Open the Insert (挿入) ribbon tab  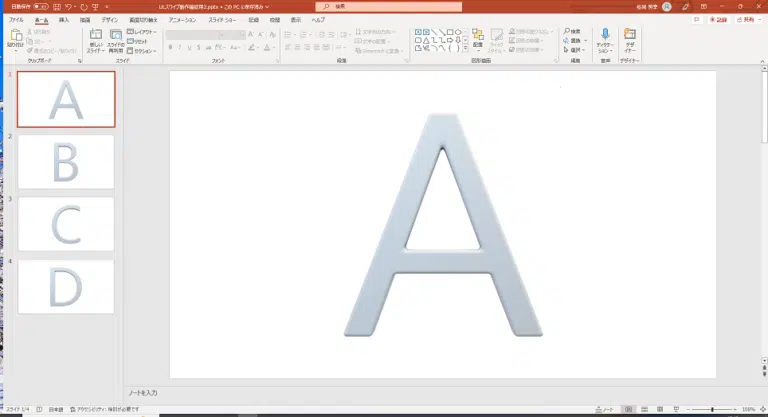click(63, 19)
